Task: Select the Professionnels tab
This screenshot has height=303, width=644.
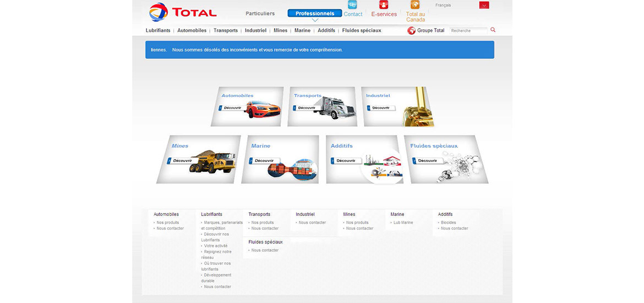Action: tap(314, 13)
